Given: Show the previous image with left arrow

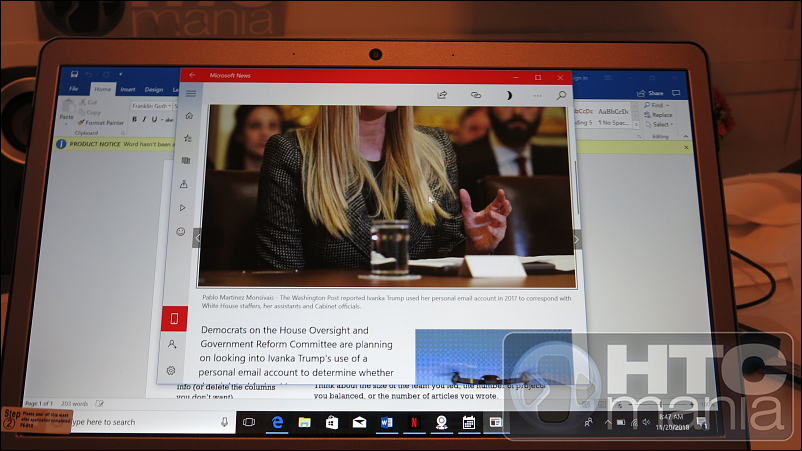Looking at the screenshot, I should 198,238.
